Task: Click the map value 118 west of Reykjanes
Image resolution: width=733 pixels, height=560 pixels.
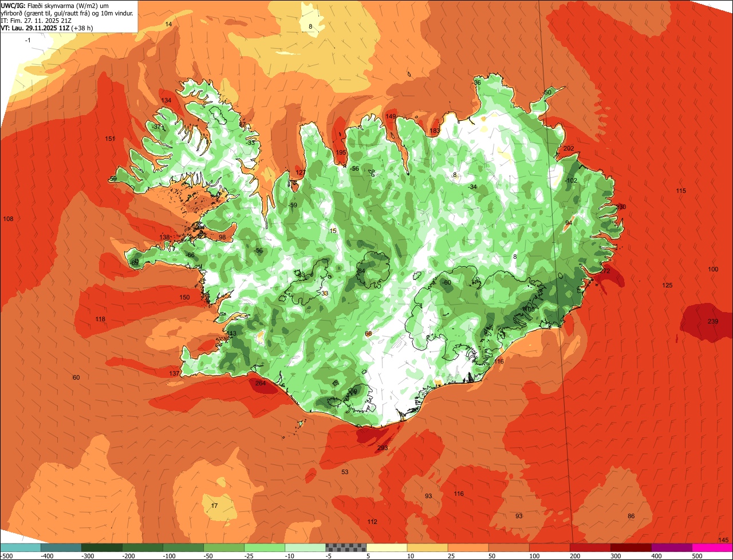Action: point(100,319)
